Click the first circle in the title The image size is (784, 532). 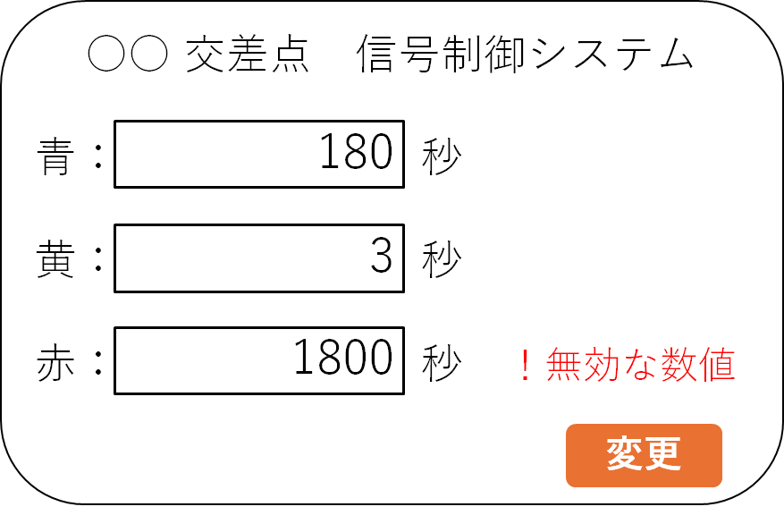105,55
